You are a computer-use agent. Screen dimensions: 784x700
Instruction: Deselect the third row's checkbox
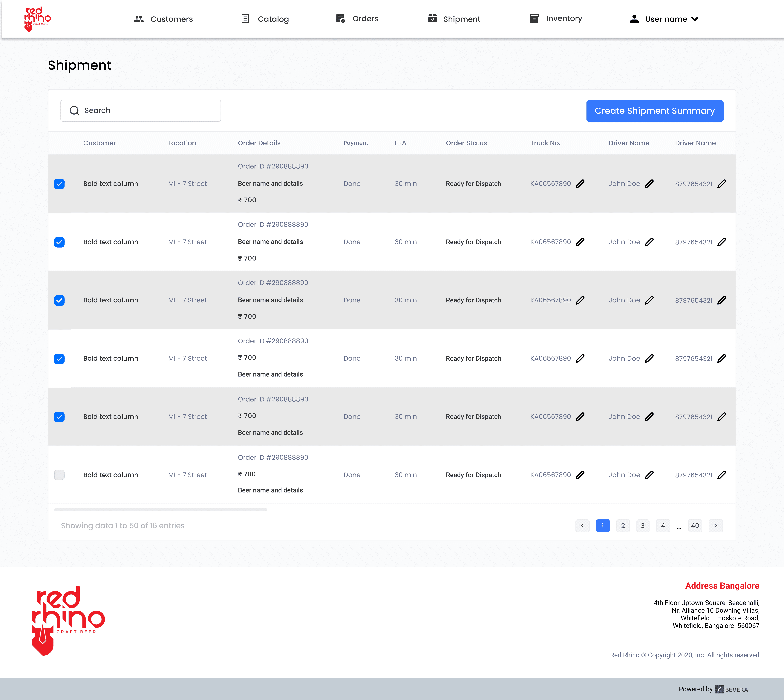tap(59, 300)
